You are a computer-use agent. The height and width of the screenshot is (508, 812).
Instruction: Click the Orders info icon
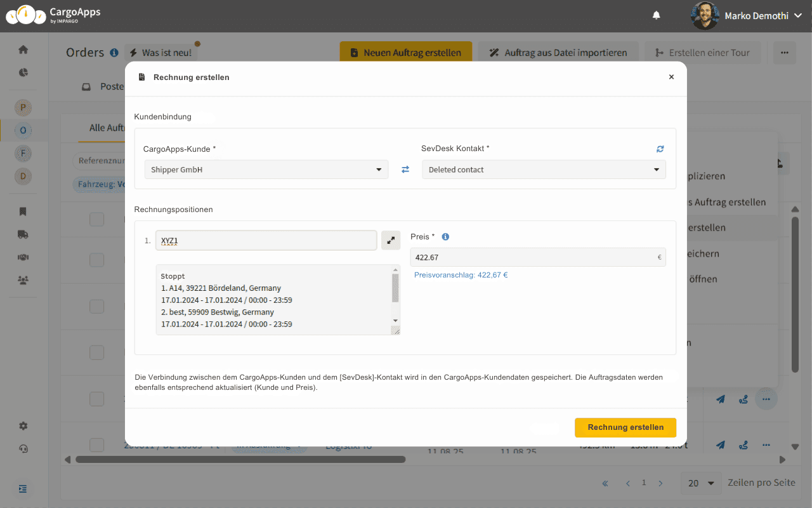[114, 53]
